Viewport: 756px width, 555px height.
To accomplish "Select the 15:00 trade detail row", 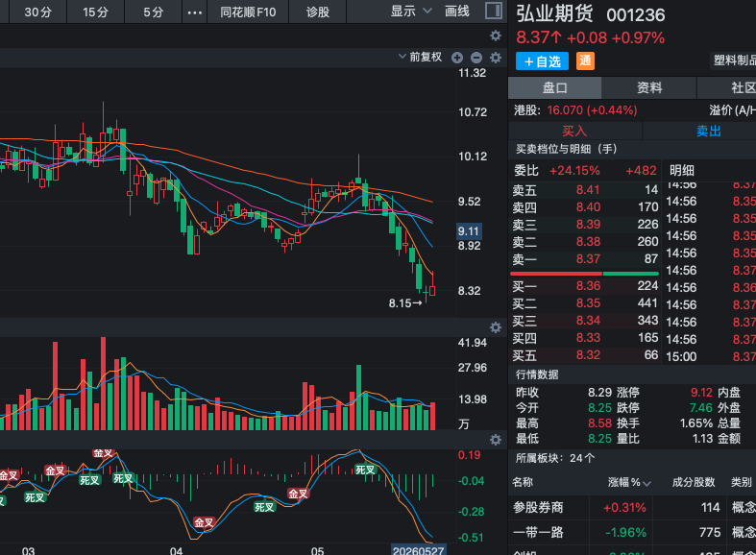I will point(711,357).
